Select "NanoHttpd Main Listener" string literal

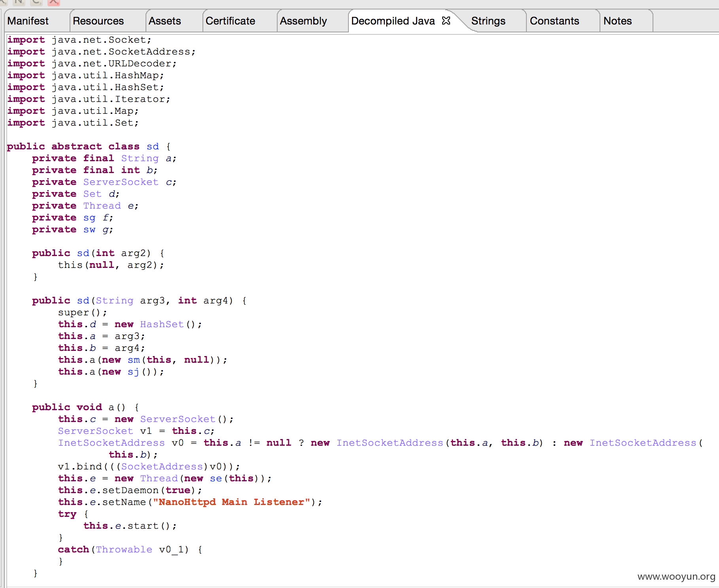pos(232,502)
